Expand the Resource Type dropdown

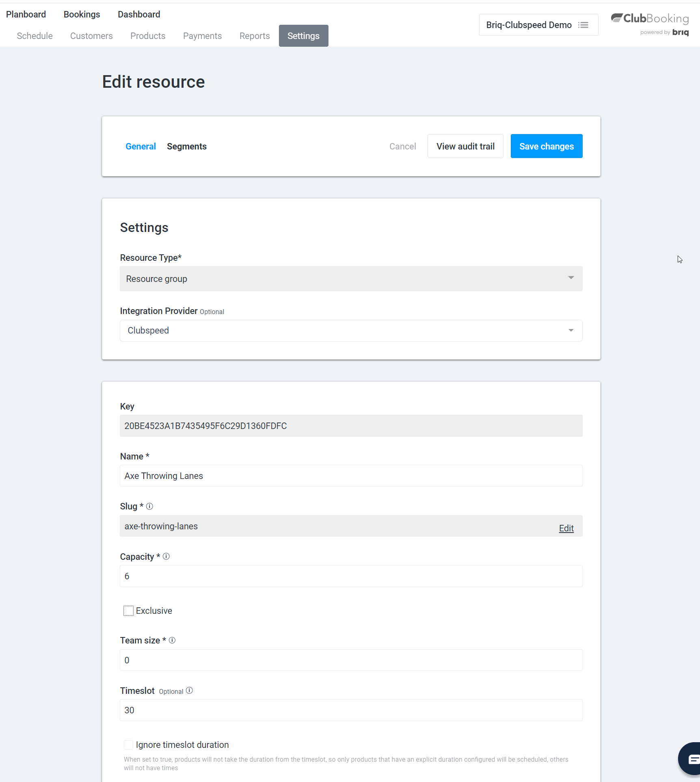351,279
